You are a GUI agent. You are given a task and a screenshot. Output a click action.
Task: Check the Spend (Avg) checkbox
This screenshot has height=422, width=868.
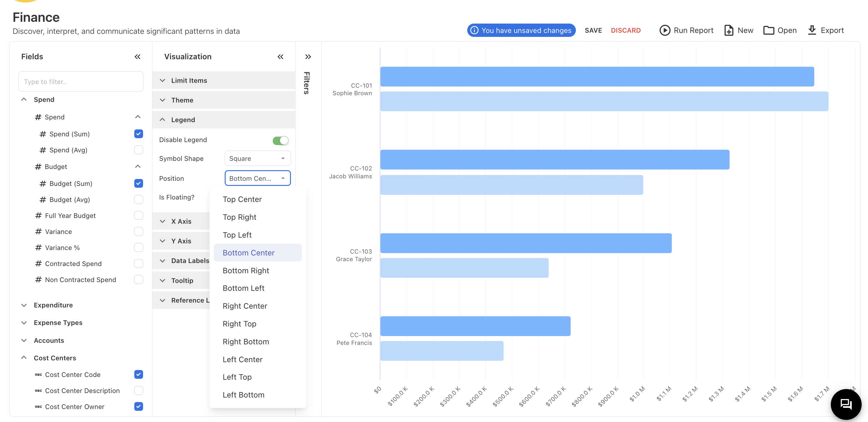click(139, 150)
